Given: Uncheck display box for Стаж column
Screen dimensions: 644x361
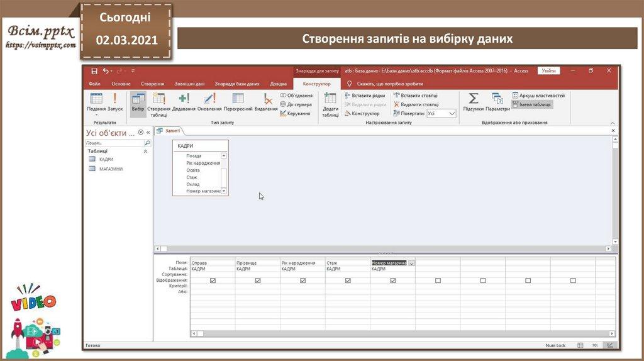Looking at the screenshot, I should pos(348,280).
